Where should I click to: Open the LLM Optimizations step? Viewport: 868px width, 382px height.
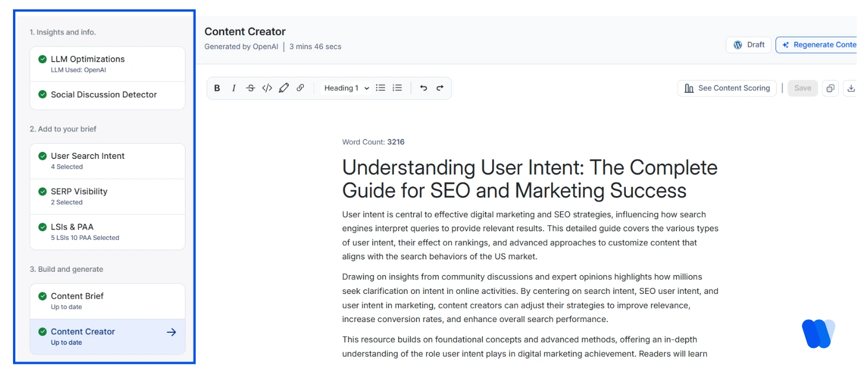[x=108, y=64]
